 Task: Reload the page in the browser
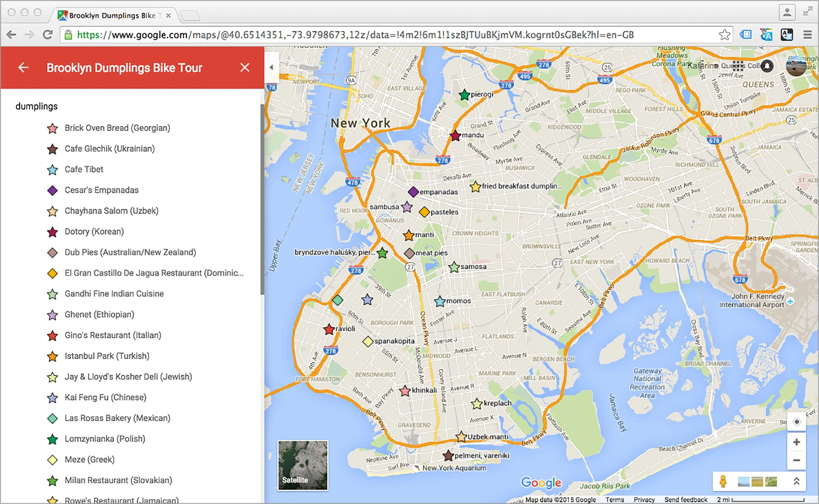point(48,34)
